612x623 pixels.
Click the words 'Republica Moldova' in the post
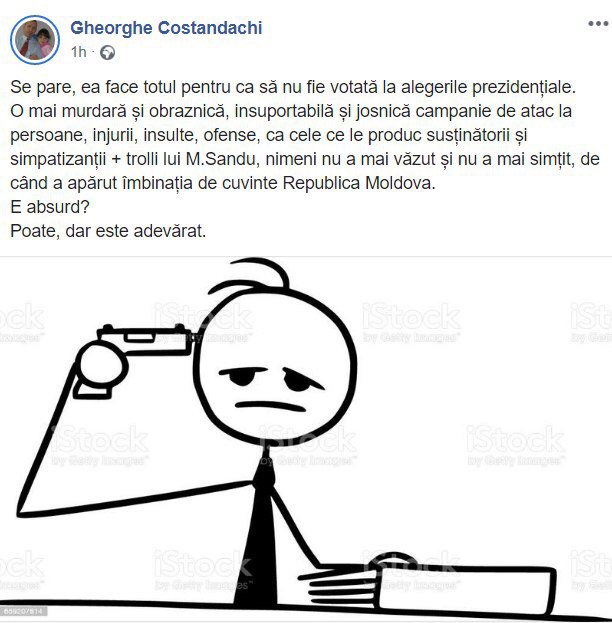[359, 183]
